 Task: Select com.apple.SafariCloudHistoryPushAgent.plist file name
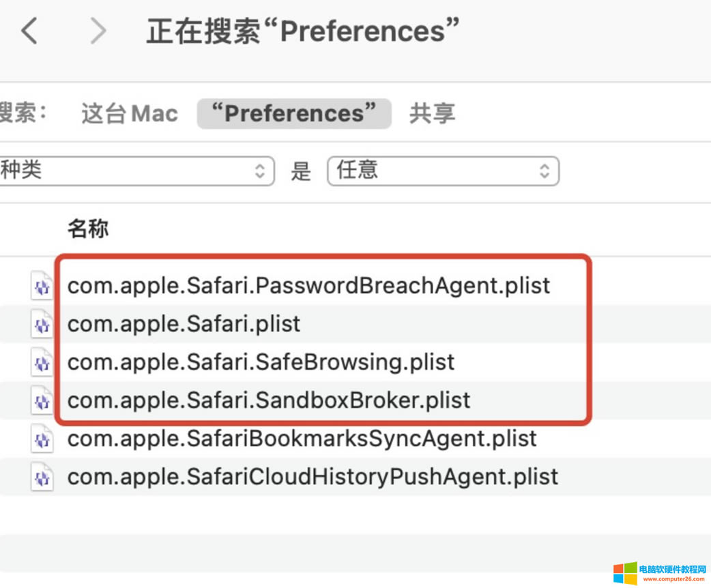[313, 476]
